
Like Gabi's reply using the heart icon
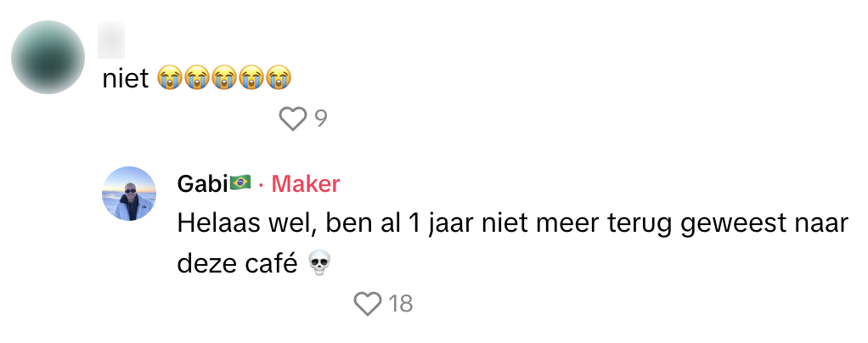coord(367,304)
